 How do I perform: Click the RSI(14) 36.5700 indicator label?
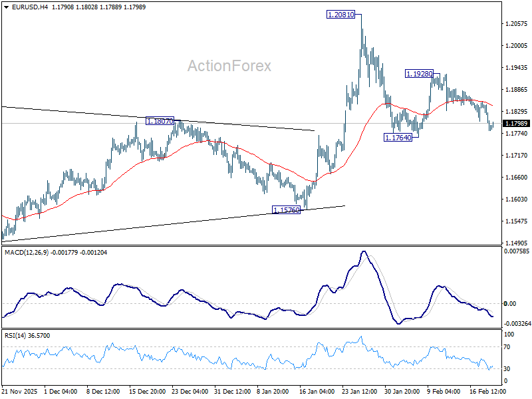coord(27,336)
